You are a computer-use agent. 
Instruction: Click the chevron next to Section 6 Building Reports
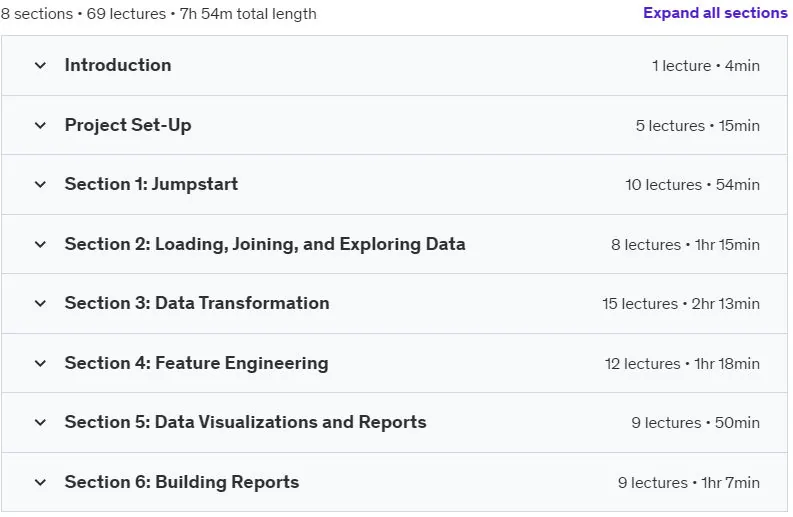40,482
